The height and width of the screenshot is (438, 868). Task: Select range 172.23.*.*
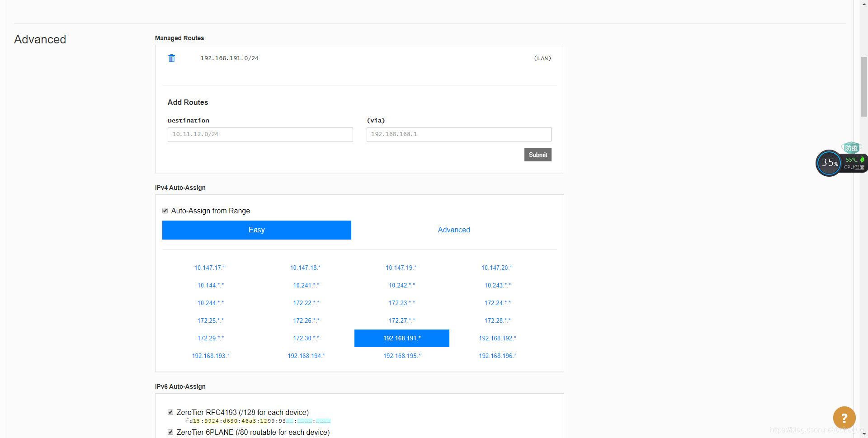(x=402, y=303)
